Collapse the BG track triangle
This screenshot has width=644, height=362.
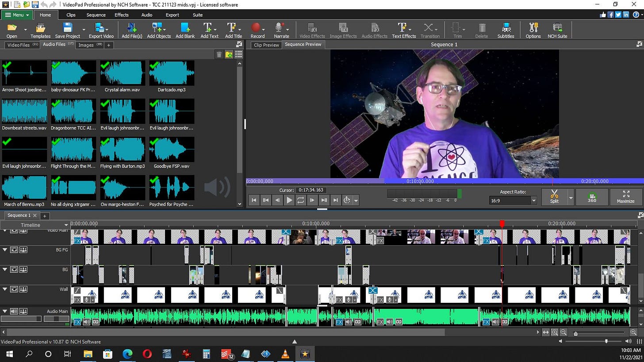click(x=5, y=270)
